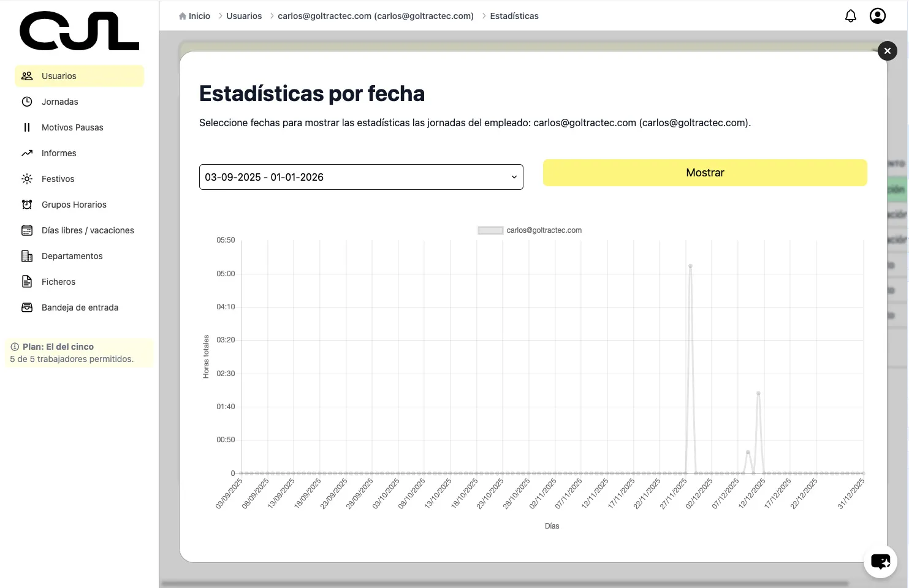Open Días libres / vacaciones calendar icon
The image size is (909, 588).
tap(27, 230)
